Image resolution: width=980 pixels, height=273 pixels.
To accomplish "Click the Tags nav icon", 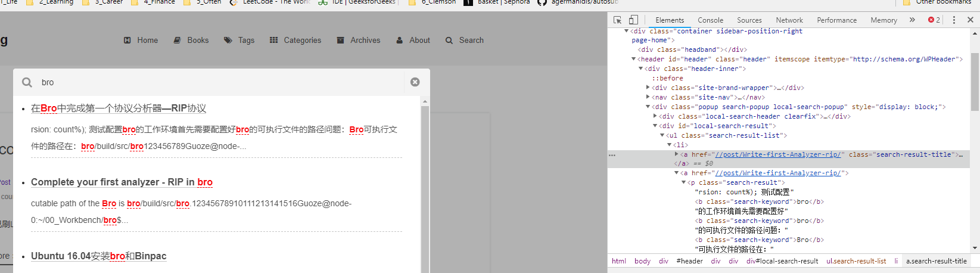I will pos(228,40).
